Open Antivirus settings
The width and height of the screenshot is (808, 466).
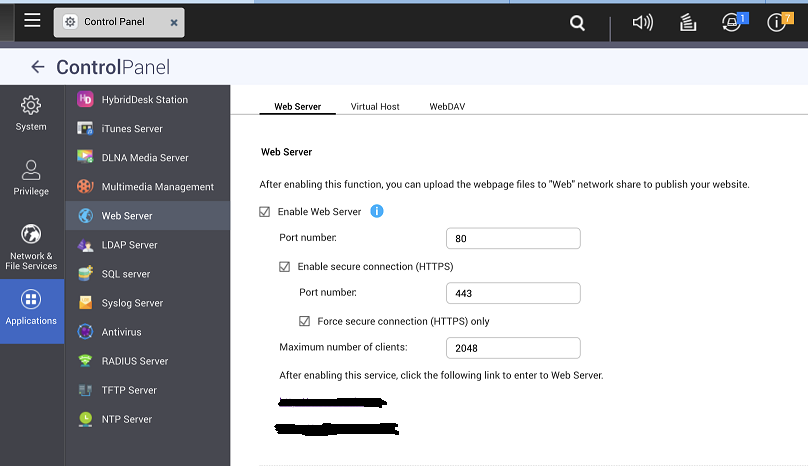[x=148, y=332]
